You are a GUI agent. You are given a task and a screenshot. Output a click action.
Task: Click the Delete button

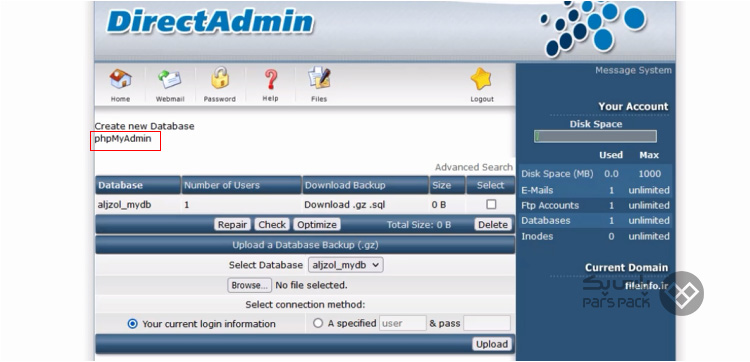coord(493,225)
